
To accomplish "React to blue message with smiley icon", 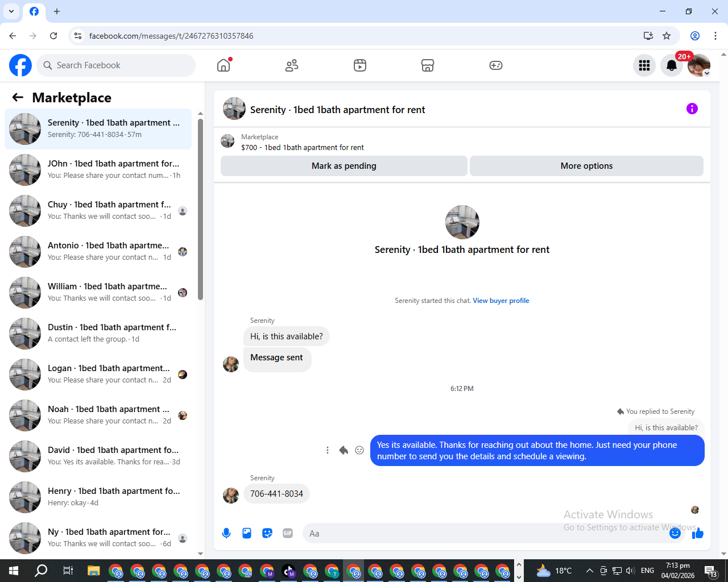I will tap(359, 450).
